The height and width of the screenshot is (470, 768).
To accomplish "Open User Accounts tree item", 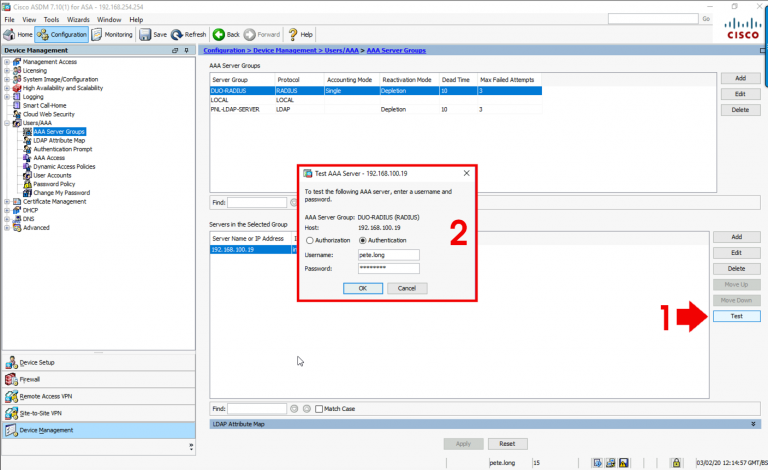I will pos(52,175).
